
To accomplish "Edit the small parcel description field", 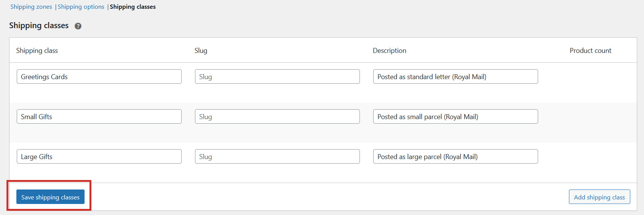I will (455, 116).
